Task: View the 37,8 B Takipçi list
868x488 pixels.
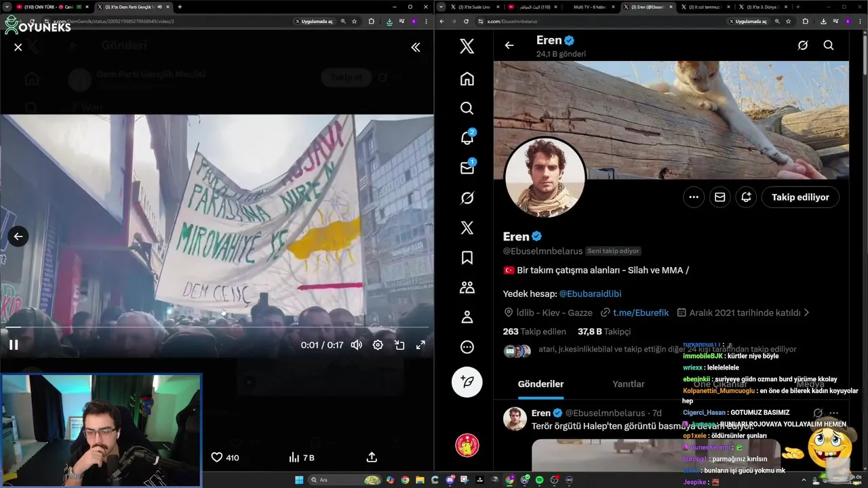Action: click(x=604, y=331)
